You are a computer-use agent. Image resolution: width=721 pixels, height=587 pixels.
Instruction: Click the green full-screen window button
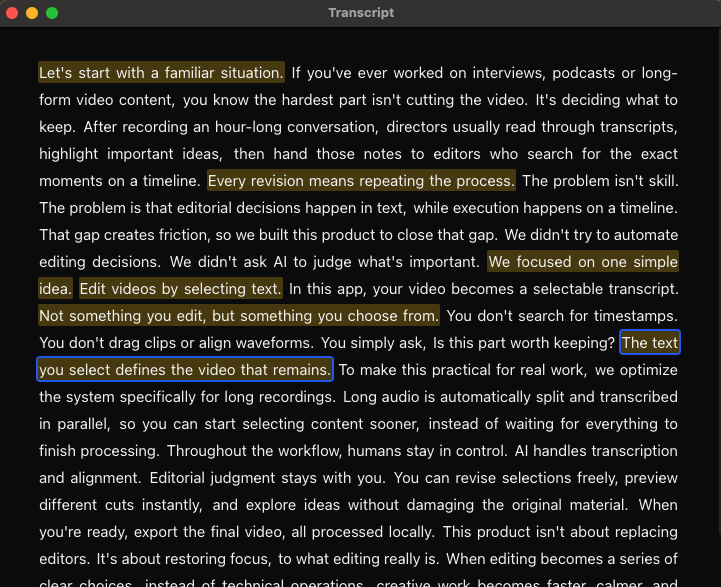coord(52,13)
